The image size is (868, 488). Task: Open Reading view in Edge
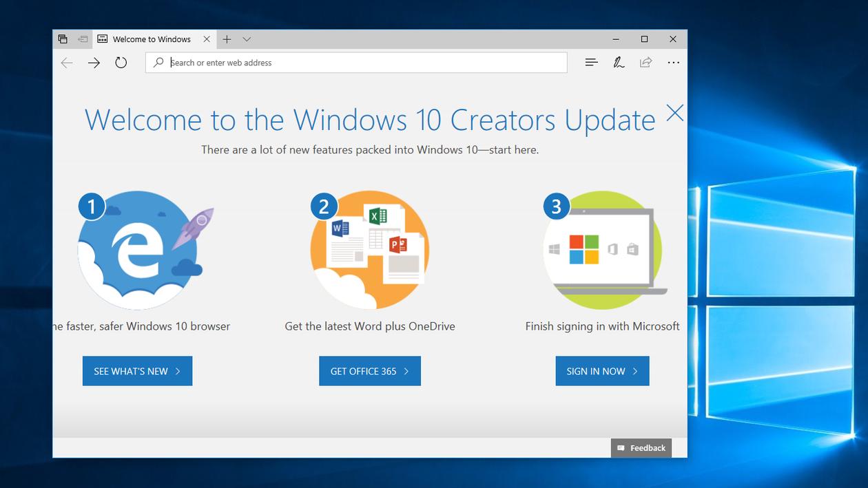tap(591, 62)
